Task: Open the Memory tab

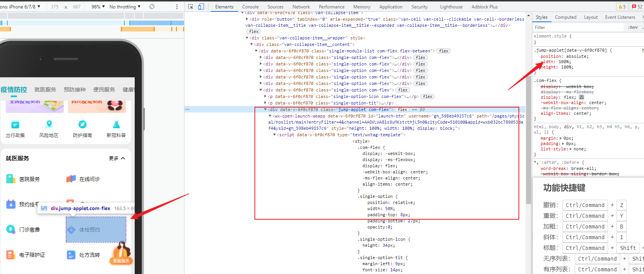Action: (x=362, y=7)
